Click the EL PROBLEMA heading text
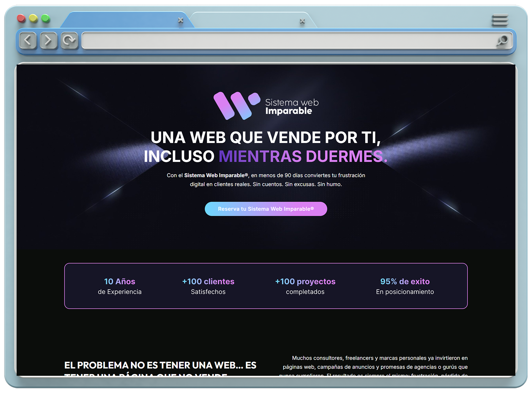This screenshot has width=532, height=393. [160, 365]
